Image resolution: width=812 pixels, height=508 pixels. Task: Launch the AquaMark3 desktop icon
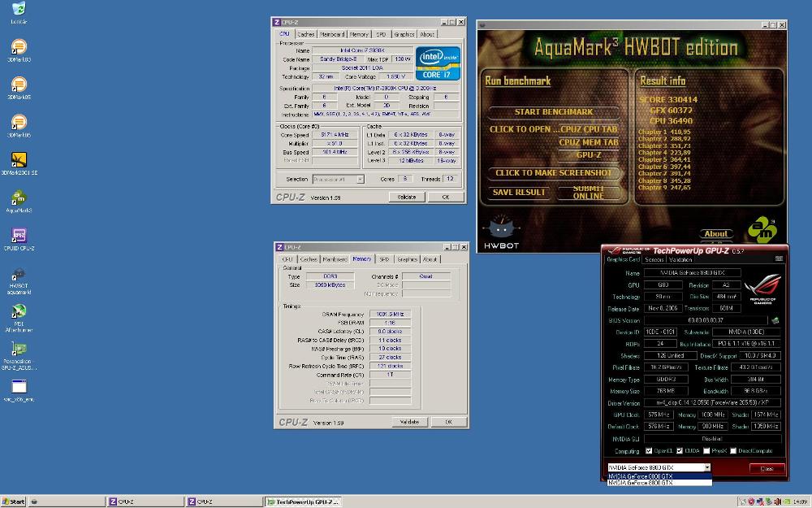click(19, 202)
